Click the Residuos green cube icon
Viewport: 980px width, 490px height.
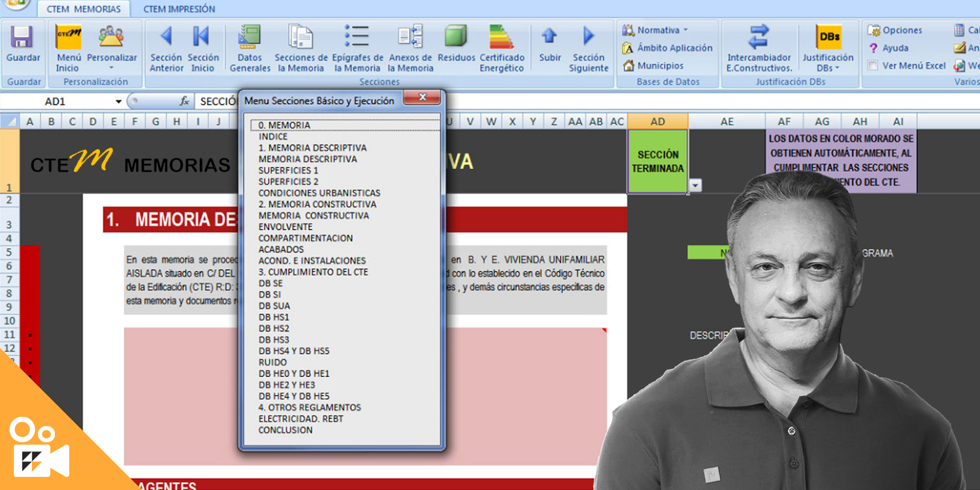pos(456,36)
